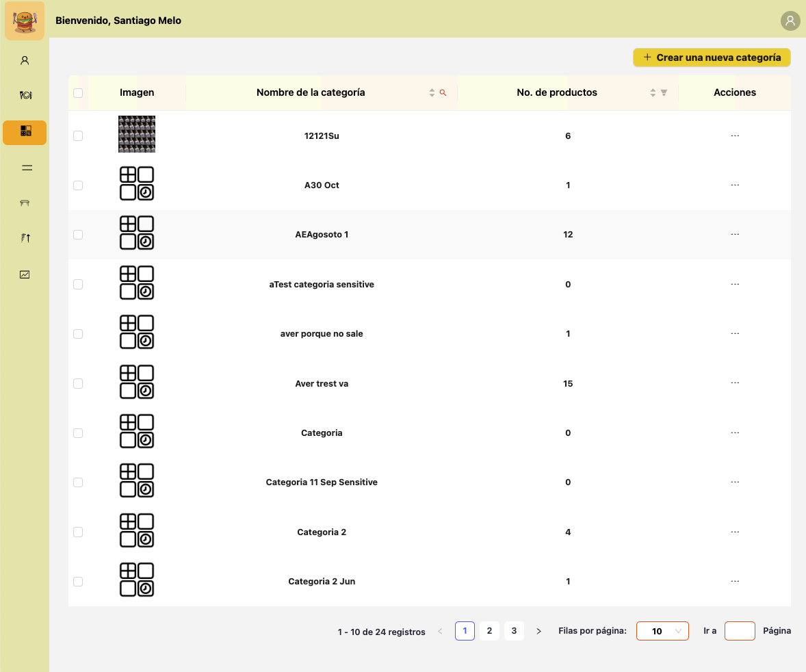
Task: Check the box for category 12121Su
Action: pyautogui.click(x=78, y=136)
